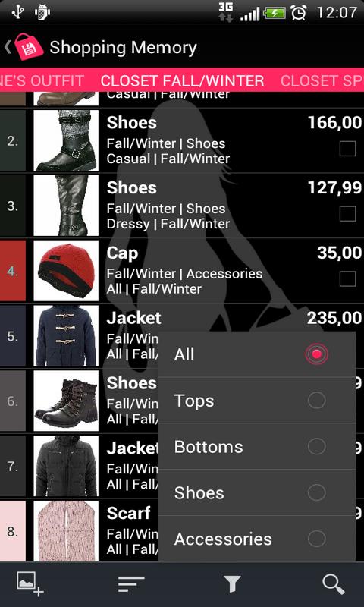Check the box for Shoes 127,99
The height and width of the screenshot is (607, 364).
click(x=347, y=214)
